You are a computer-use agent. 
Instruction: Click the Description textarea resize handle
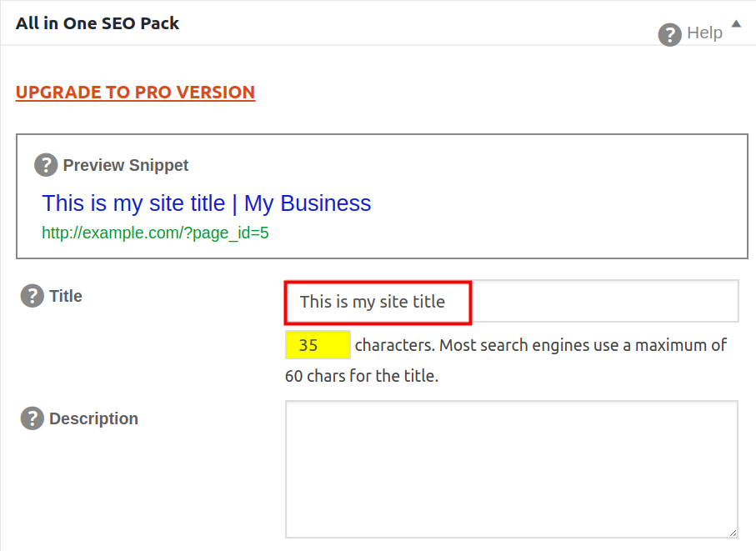[733, 533]
